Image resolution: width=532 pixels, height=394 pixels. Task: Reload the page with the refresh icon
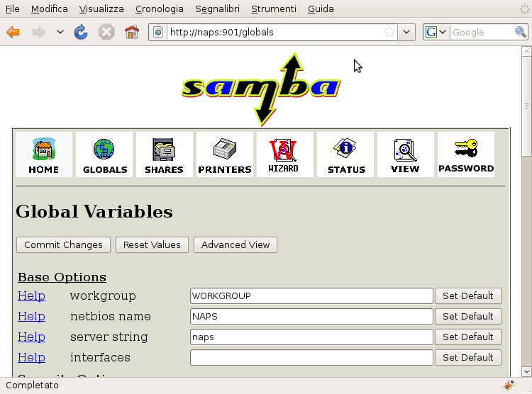pos(81,32)
